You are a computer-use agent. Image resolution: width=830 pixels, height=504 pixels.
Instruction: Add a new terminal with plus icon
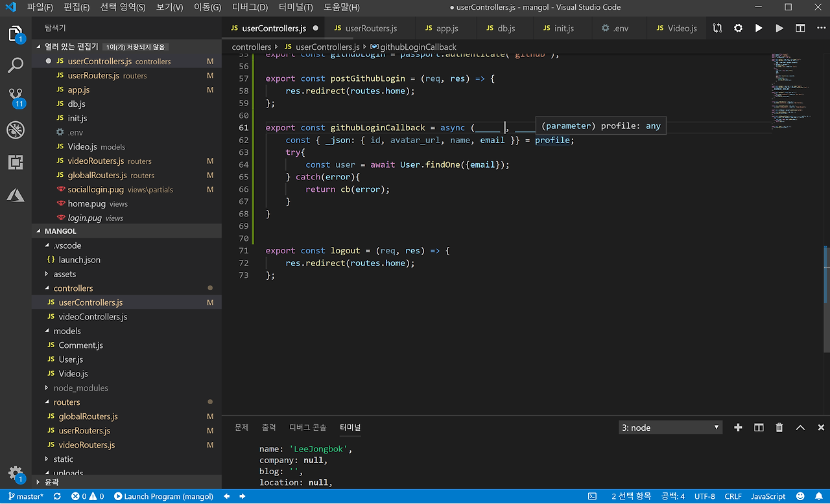click(738, 428)
